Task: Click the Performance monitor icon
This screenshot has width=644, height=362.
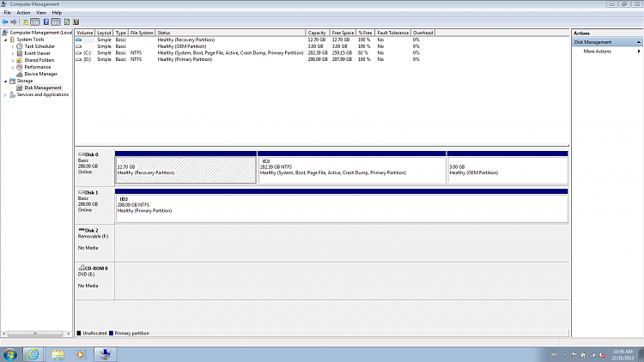Action: click(x=19, y=67)
